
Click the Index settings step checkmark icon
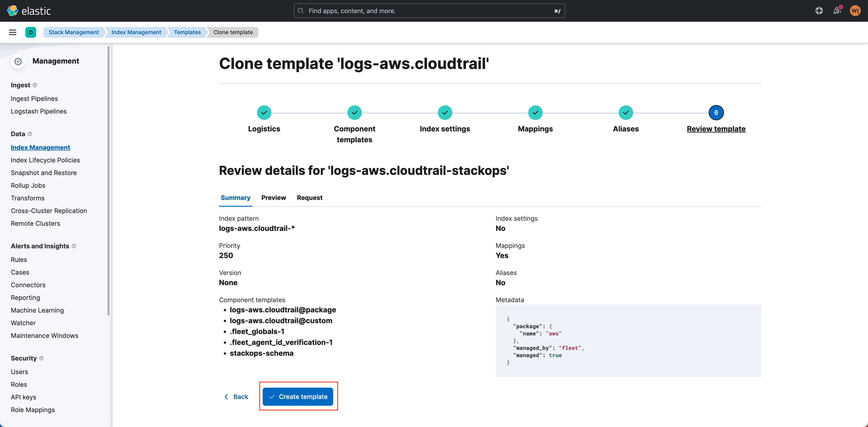445,112
